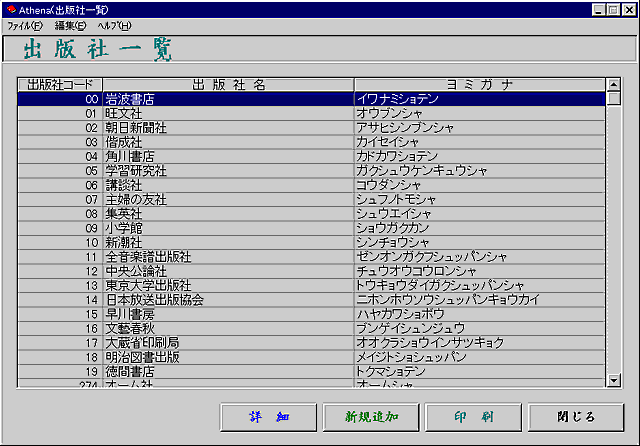Select the 小学館 row
640x446 pixels.
click(x=311, y=228)
